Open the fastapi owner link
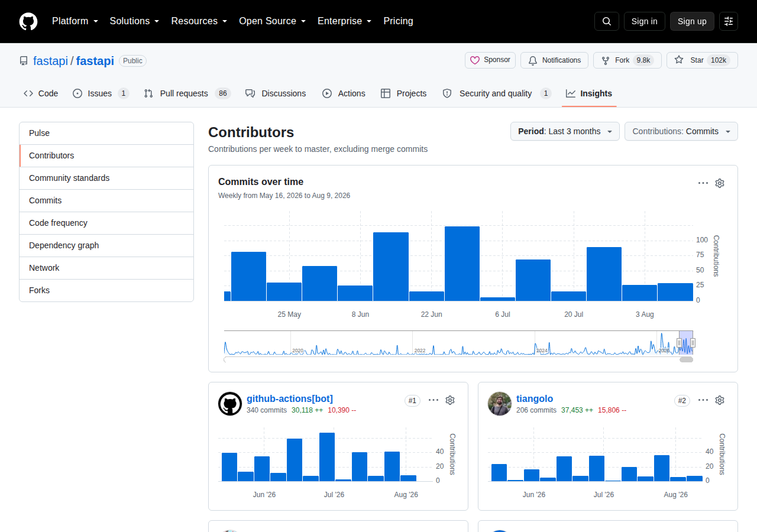The image size is (757, 532). [50, 61]
